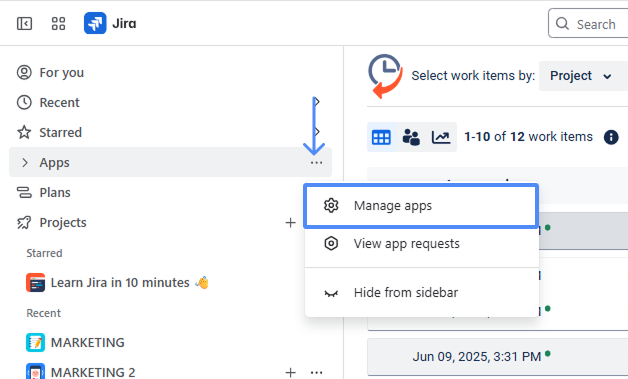Select View app requests menu item
This screenshot has width=628, height=379.
pos(422,244)
